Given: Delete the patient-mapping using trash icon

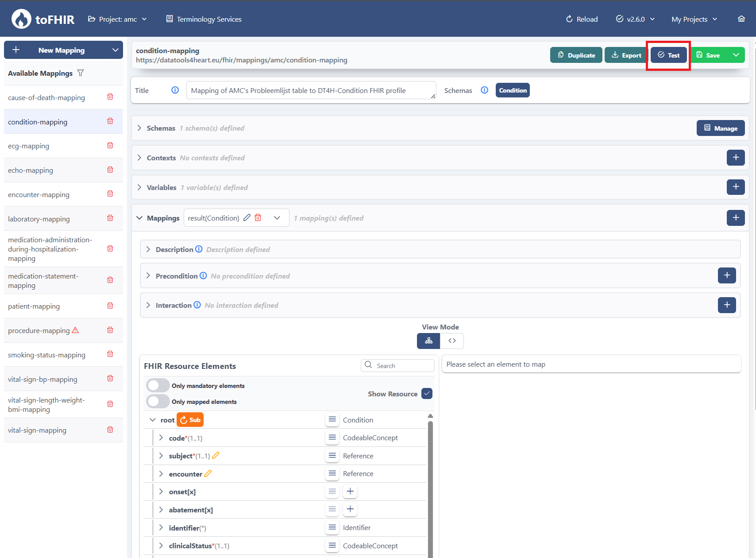Looking at the screenshot, I should click(110, 306).
